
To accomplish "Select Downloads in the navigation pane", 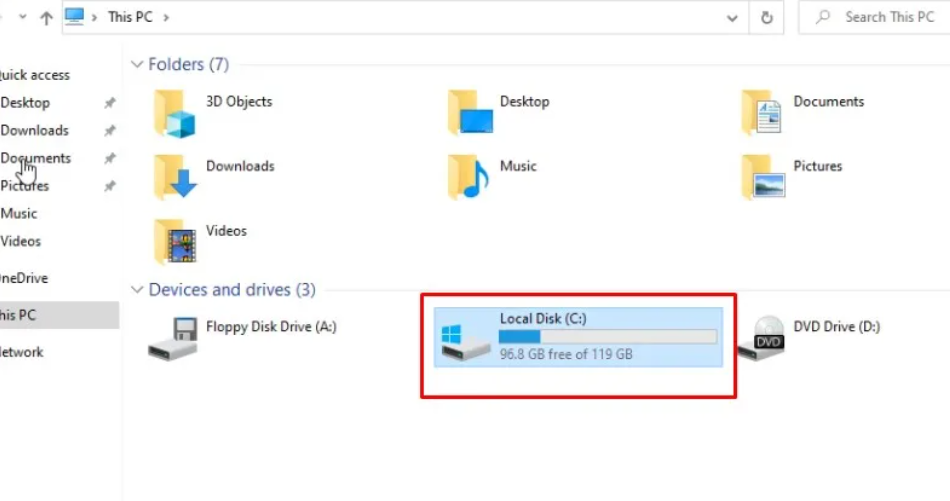I will pos(35,130).
